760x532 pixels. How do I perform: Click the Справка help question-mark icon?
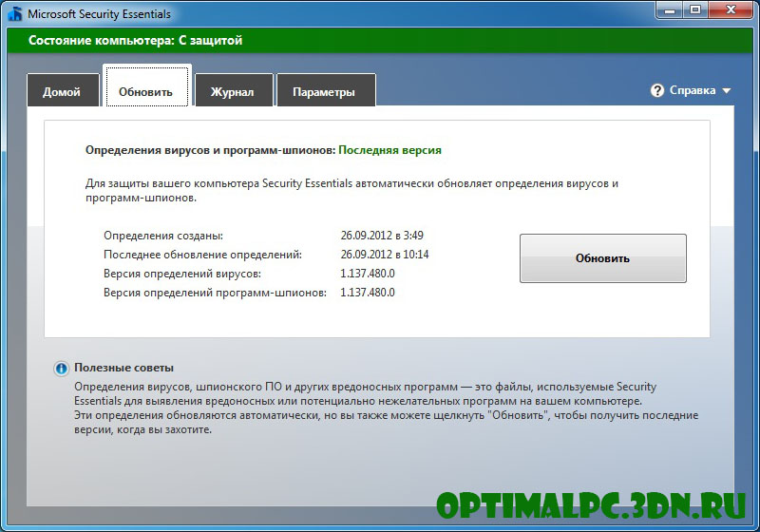657,90
